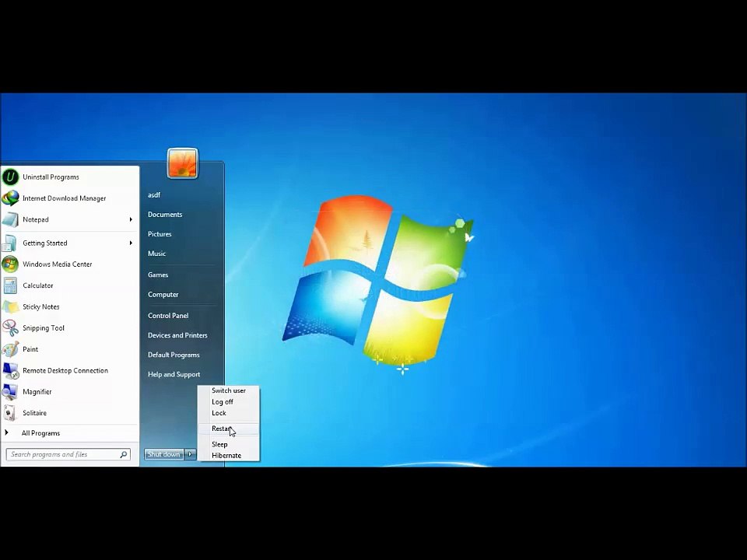Launch Snipping Tool scissors icon
The height and width of the screenshot is (560, 747).
[x=10, y=328]
